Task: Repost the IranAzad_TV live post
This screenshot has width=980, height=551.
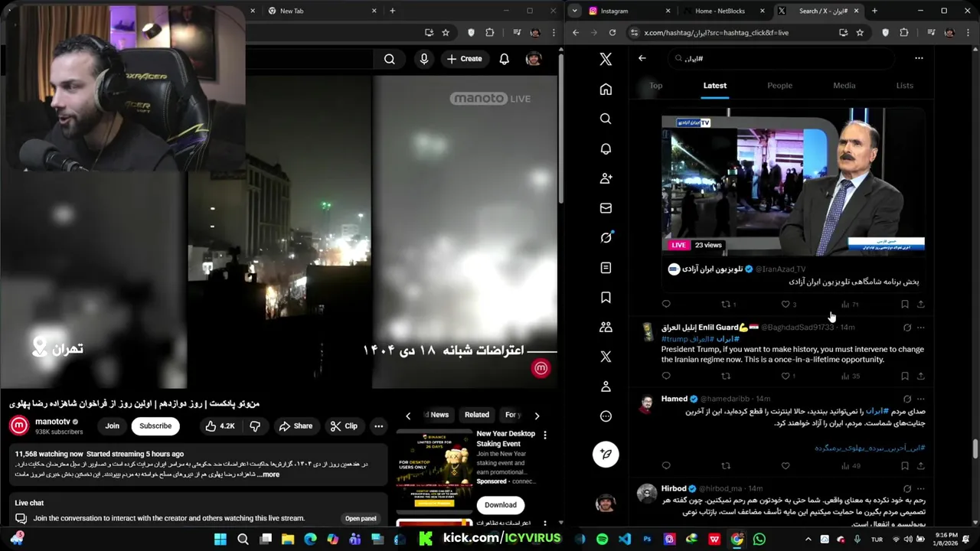Action: tap(726, 304)
